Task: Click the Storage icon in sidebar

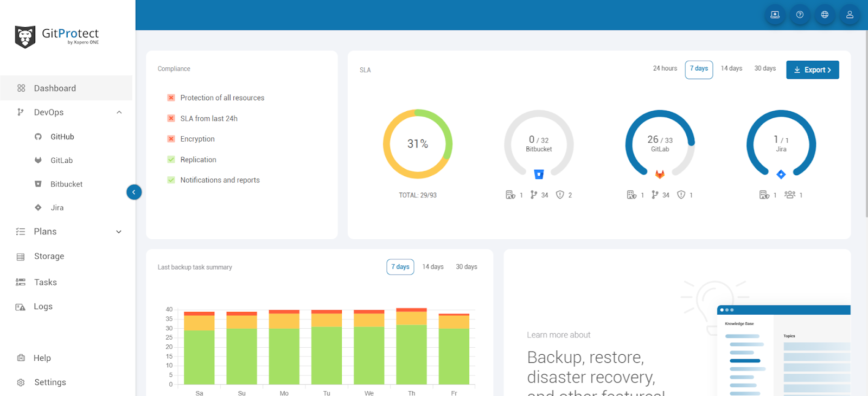Action: 21,257
